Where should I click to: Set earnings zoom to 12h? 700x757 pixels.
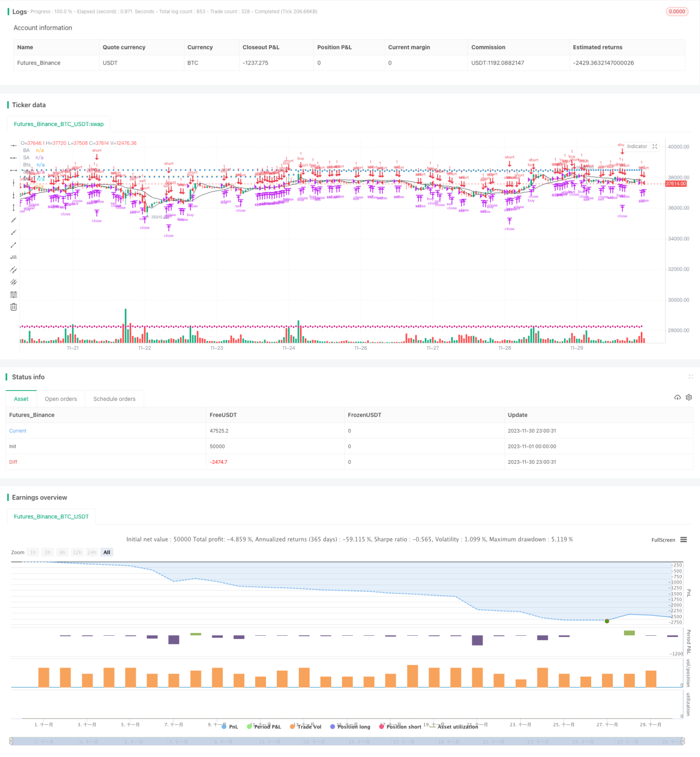point(77,552)
